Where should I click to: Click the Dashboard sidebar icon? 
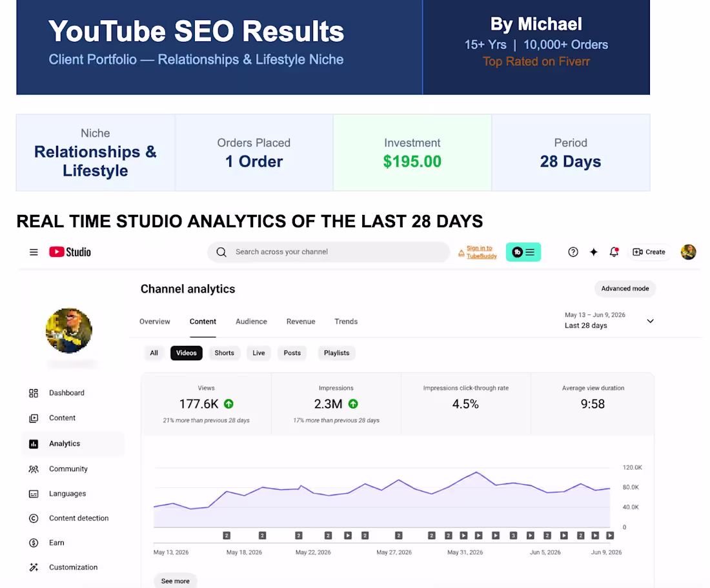34,393
